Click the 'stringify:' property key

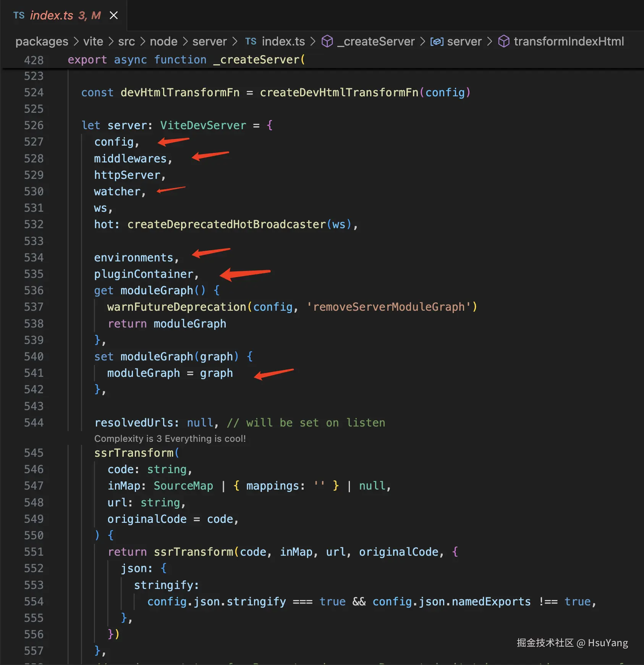pos(167,585)
